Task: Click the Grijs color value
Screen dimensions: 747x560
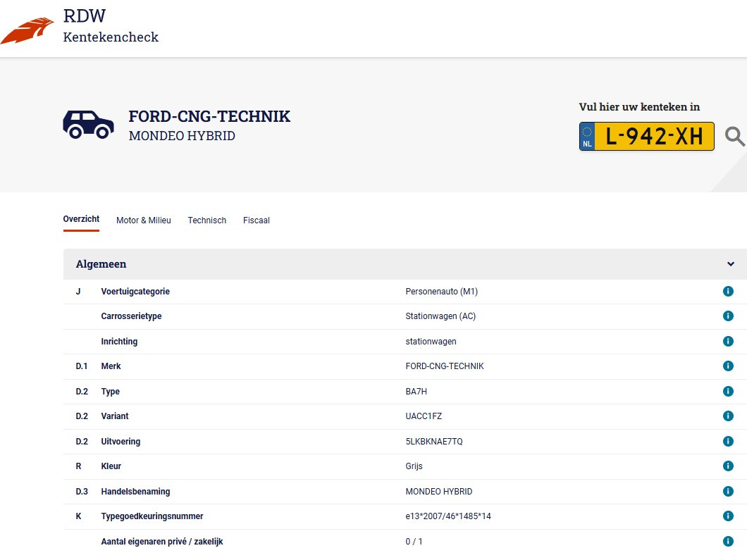Action: pyautogui.click(x=414, y=466)
